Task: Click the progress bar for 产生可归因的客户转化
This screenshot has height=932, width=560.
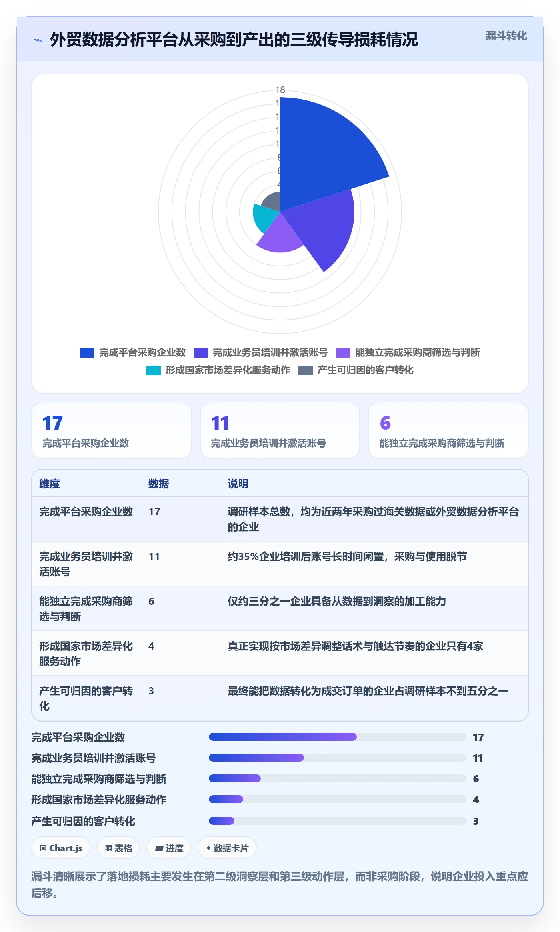Action: [x=338, y=821]
